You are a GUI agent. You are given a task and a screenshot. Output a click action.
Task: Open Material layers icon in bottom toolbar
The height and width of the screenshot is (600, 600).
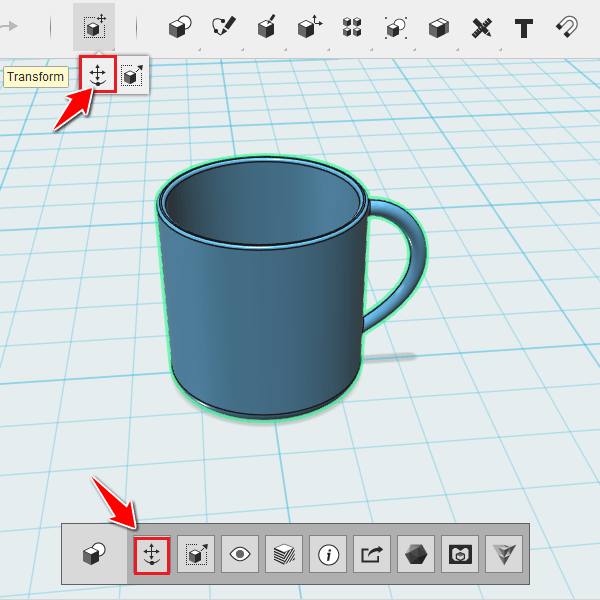284,554
